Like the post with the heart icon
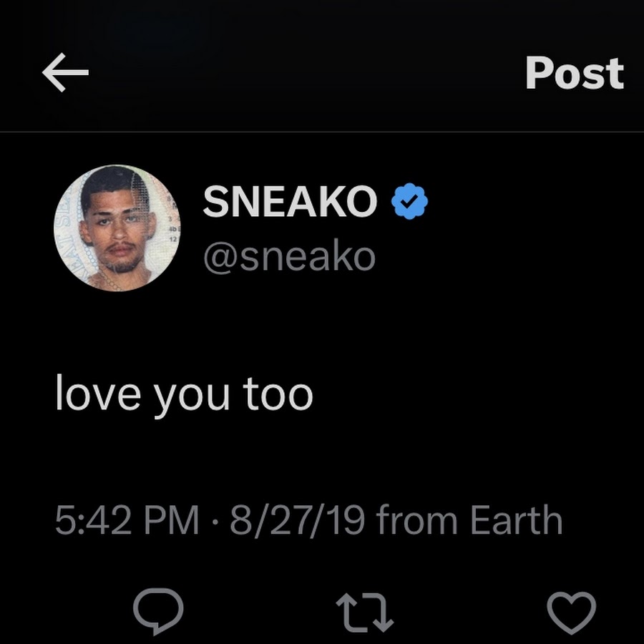The height and width of the screenshot is (644, 644). pyautogui.click(x=571, y=613)
